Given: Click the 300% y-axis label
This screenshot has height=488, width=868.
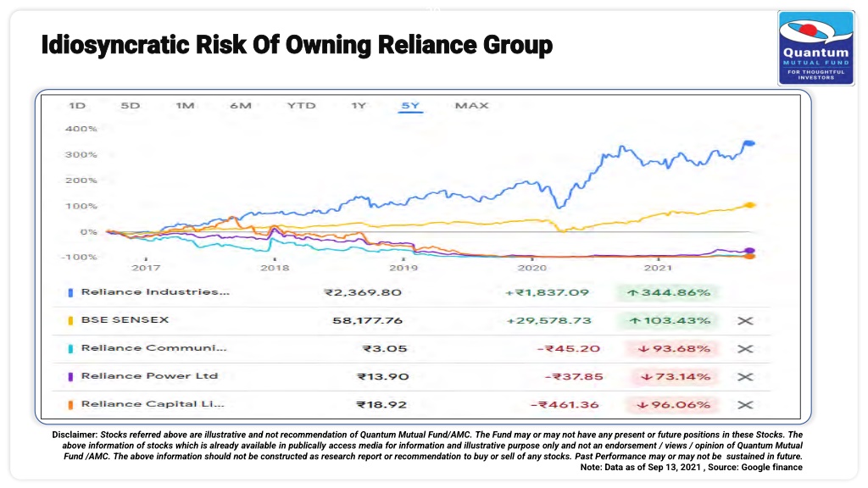Looking at the screenshot, I should 81,155.
